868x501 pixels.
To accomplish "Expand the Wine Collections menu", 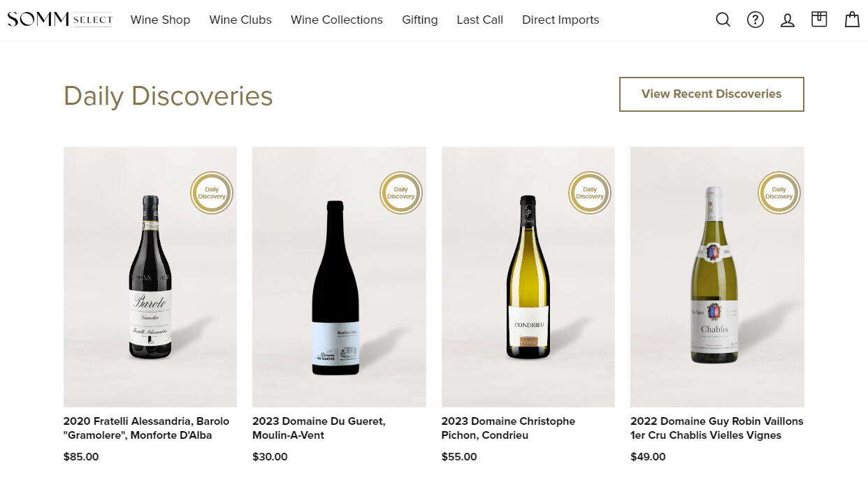I will click(337, 20).
